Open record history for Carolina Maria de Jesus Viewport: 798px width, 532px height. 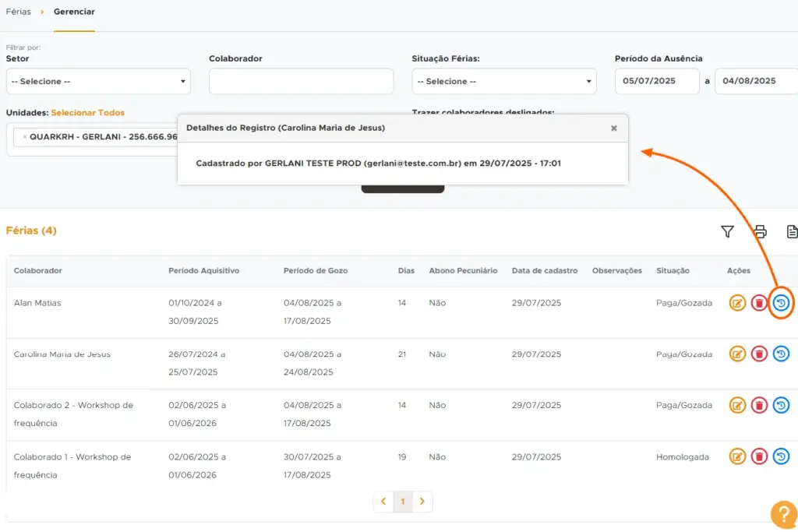tap(782, 354)
